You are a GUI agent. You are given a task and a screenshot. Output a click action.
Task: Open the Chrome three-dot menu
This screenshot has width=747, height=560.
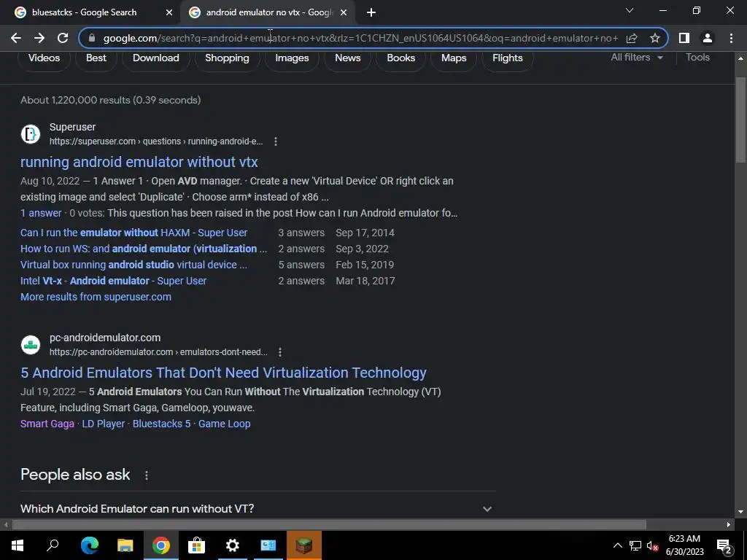coord(731,38)
